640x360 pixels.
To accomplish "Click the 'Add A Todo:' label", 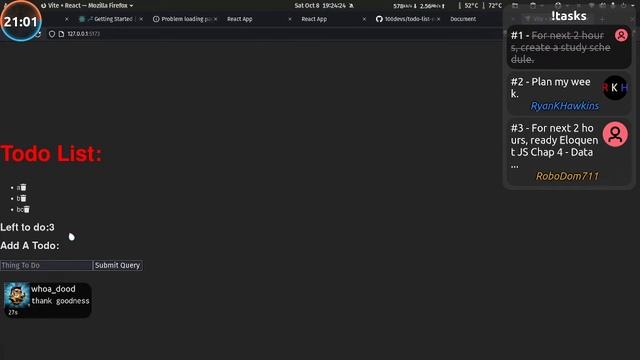I will point(30,246).
